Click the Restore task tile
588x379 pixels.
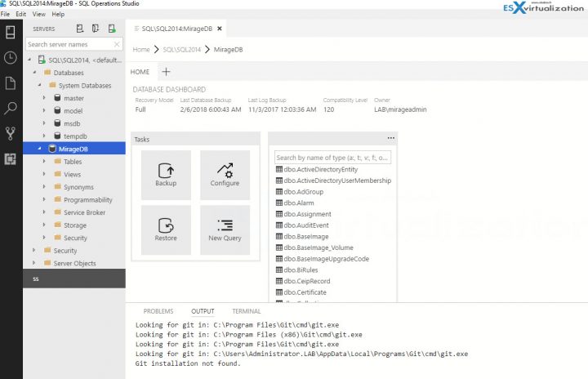(x=166, y=230)
